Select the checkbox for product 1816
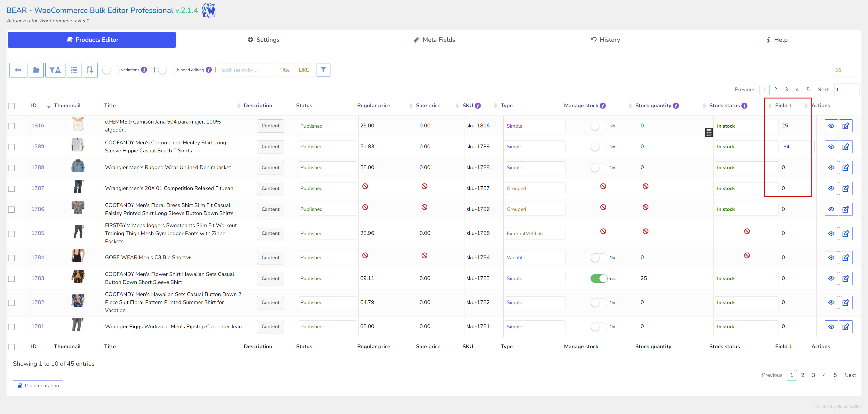The width and height of the screenshot is (868, 414). pos(11,126)
